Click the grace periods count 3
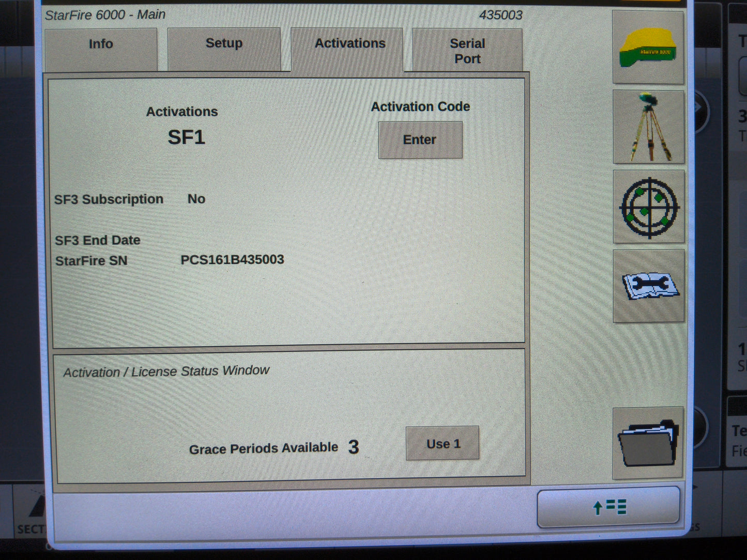This screenshot has height=560, width=747. tap(354, 447)
